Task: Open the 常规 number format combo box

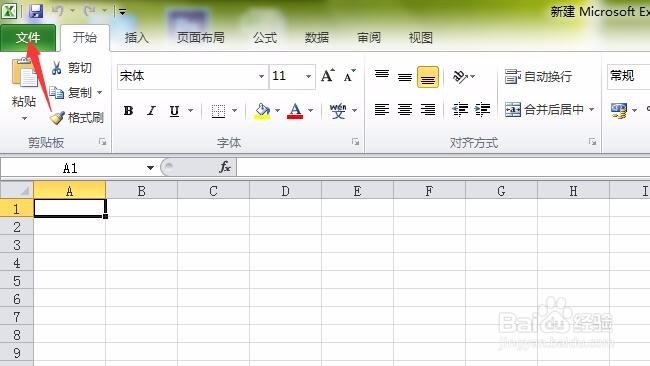Action: click(x=628, y=76)
